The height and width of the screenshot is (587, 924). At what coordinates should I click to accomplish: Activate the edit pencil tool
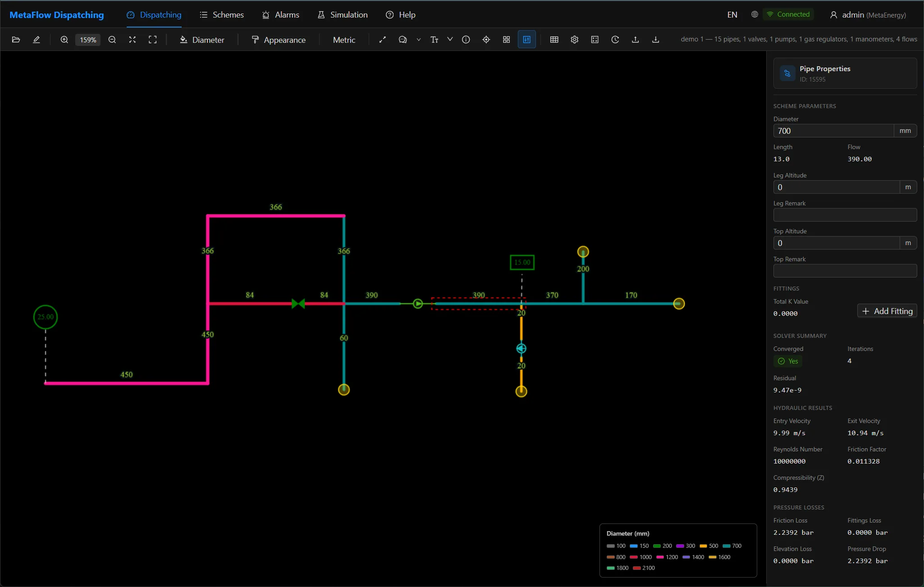[37, 40]
